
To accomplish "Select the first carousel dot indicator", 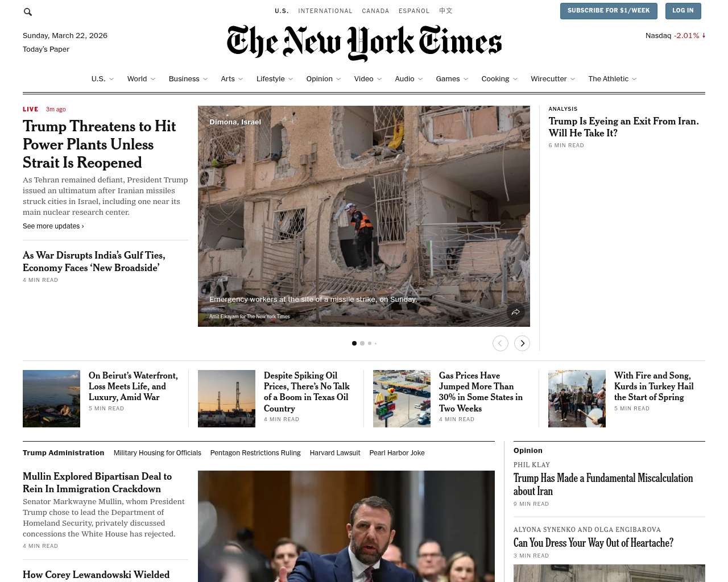I will (354, 343).
